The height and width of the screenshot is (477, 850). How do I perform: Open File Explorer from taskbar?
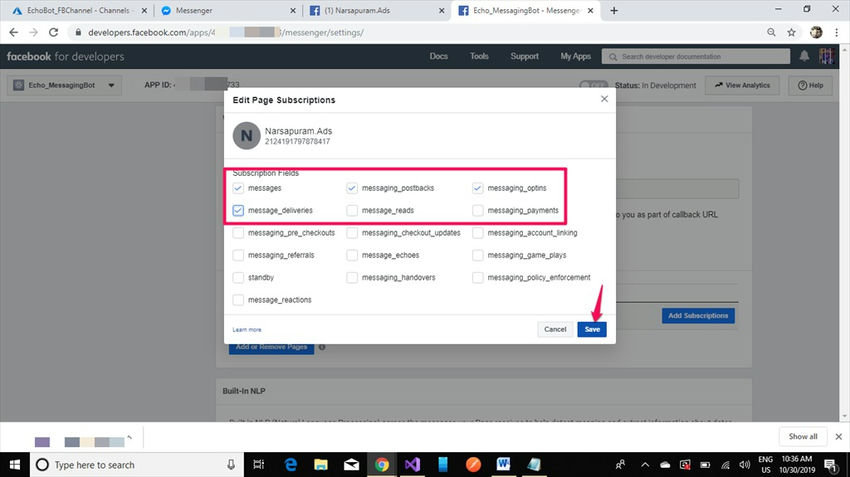(x=321, y=465)
